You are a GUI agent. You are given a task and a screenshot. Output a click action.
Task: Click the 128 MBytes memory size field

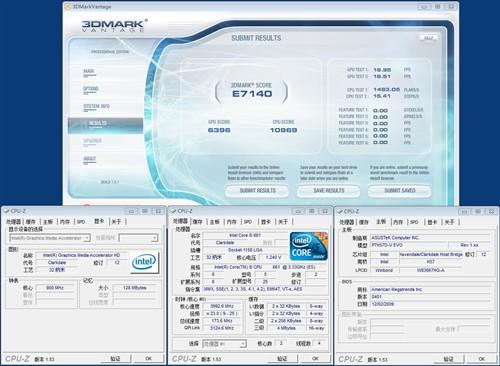(x=135, y=288)
